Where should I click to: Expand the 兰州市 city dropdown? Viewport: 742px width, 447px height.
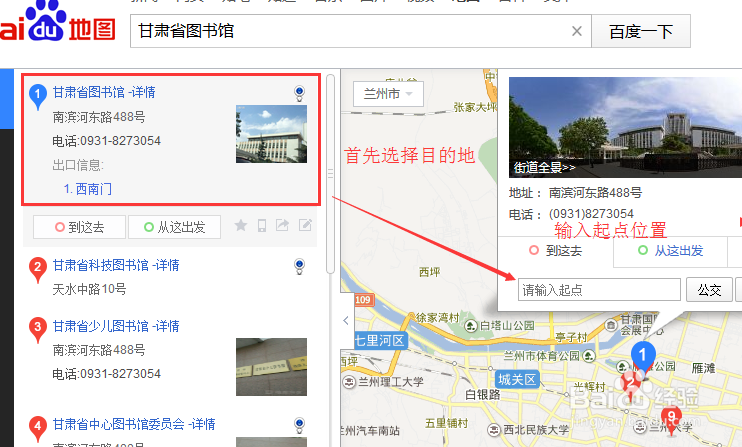pyautogui.click(x=388, y=94)
